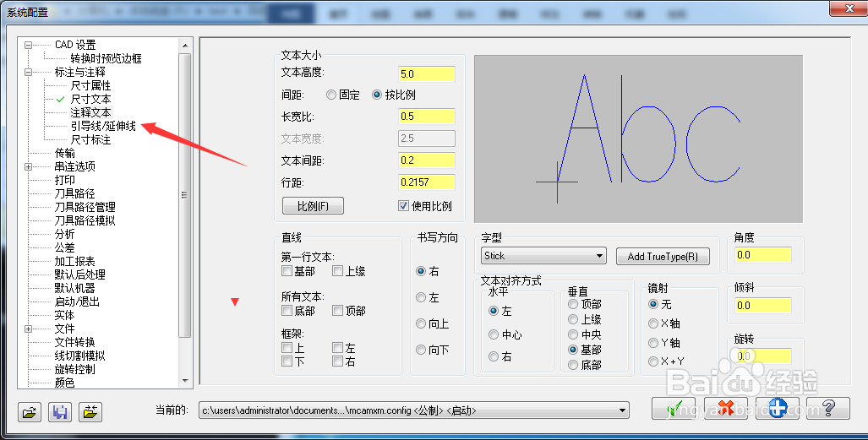Image resolution: width=868 pixels, height=440 pixels.
Task: Open 线切割模拟 settings in the tree
Action: tap(79, 356)
